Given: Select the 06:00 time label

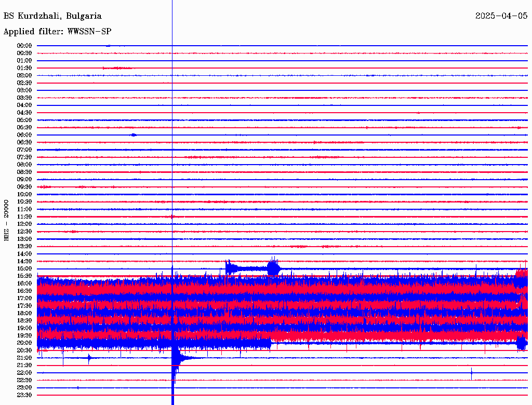Looking at the screenshot, I should pos(24,135).
